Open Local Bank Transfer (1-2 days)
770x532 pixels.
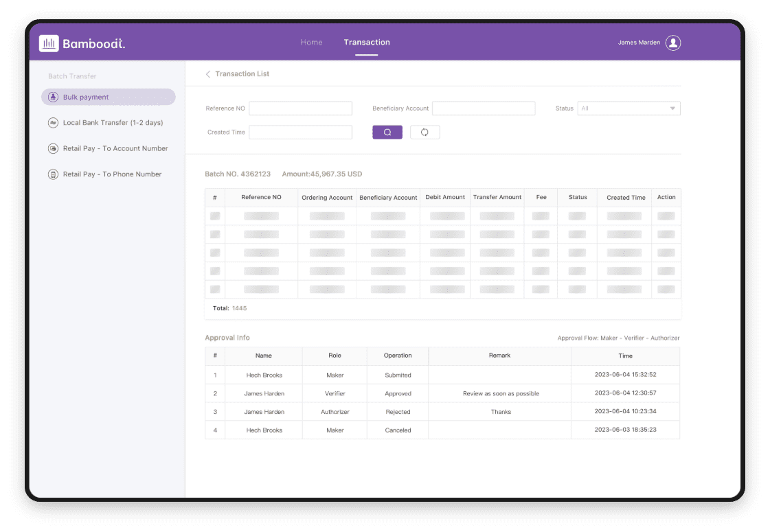tap(113, 123)
